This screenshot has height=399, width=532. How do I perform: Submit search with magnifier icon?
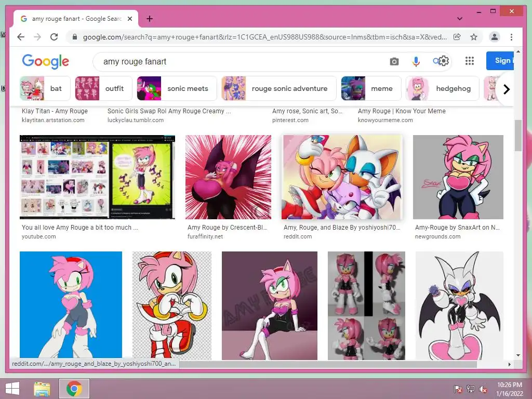coord(436,61)
